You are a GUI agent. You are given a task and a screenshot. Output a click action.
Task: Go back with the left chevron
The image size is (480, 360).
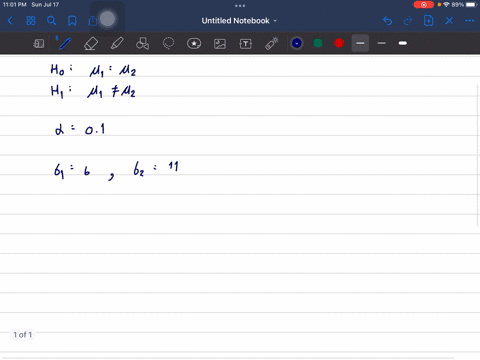(10, 21)
